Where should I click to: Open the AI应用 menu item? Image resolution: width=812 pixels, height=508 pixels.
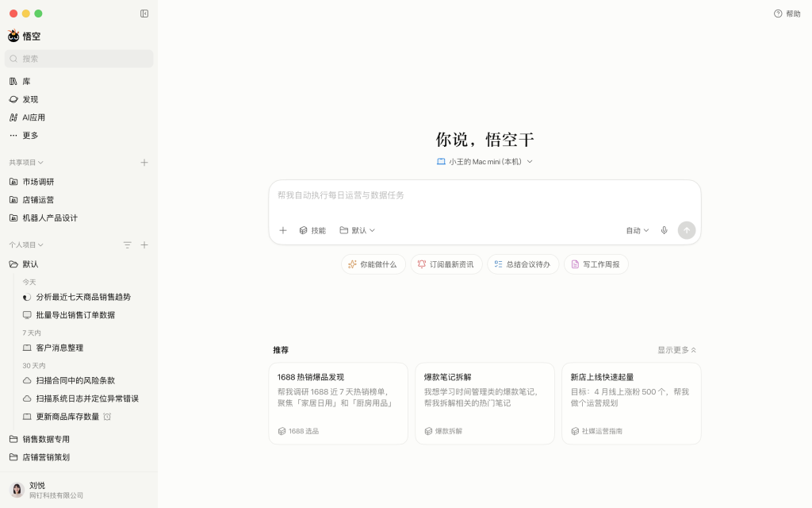click(x=79, y=117)
